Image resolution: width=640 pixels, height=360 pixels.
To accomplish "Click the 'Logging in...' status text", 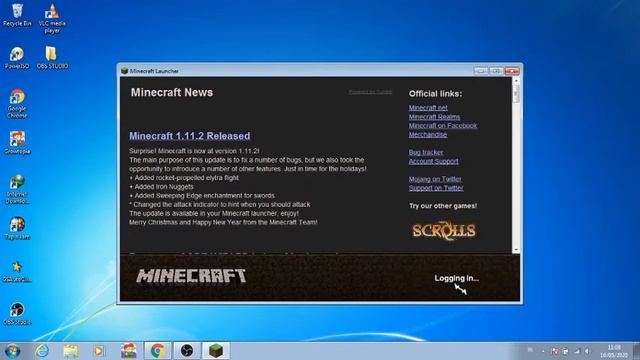I will [456, 278].
